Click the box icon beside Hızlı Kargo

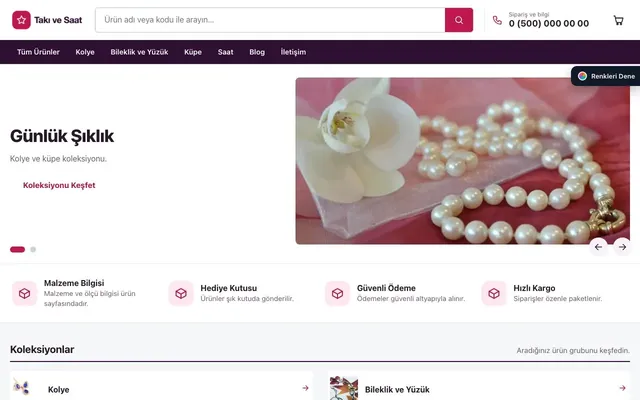[x=494, y=293]
